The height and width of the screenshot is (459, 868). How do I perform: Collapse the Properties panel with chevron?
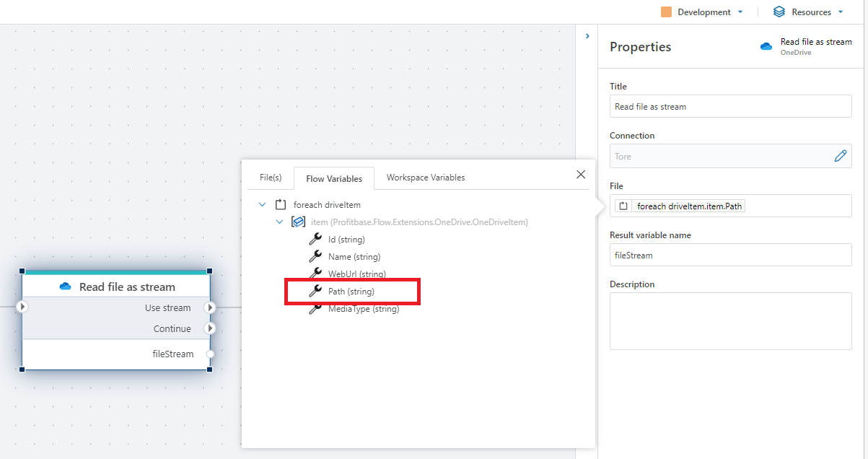(x=587, y=36)
